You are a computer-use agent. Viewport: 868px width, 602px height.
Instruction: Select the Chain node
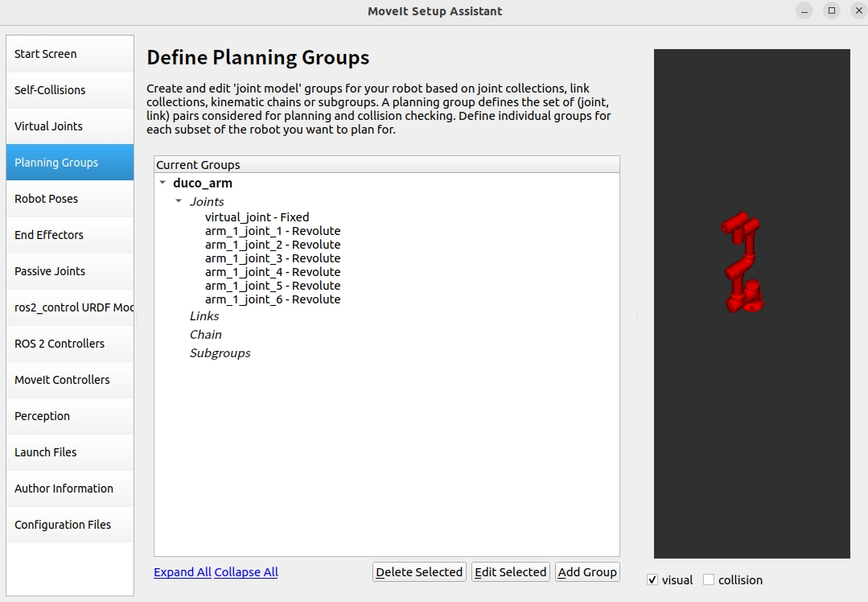point(206,335)
